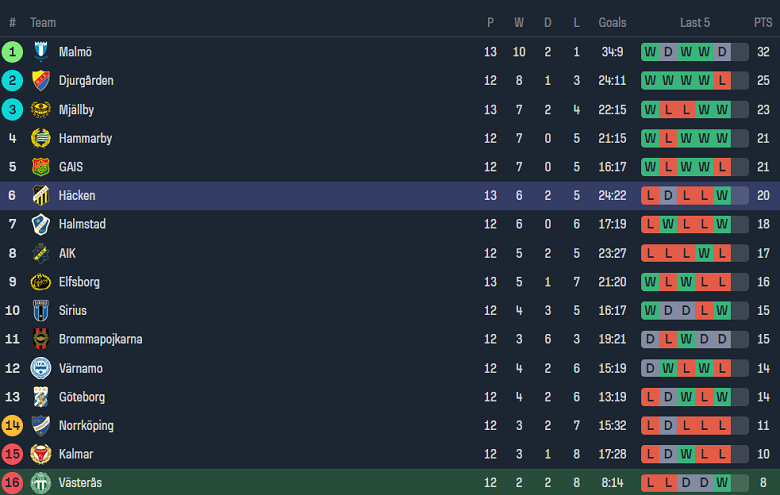Screen dimensions: 780x495
Task: Click the Djurgården club badge
Action: pos(41,81)
